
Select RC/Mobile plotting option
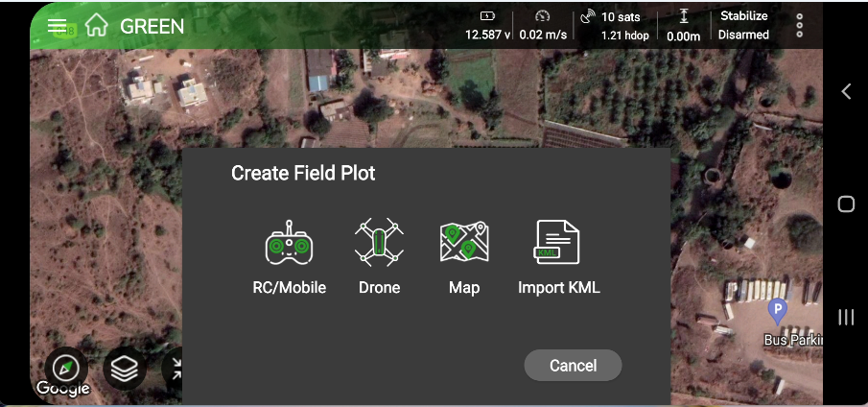(x=289, y=255)
